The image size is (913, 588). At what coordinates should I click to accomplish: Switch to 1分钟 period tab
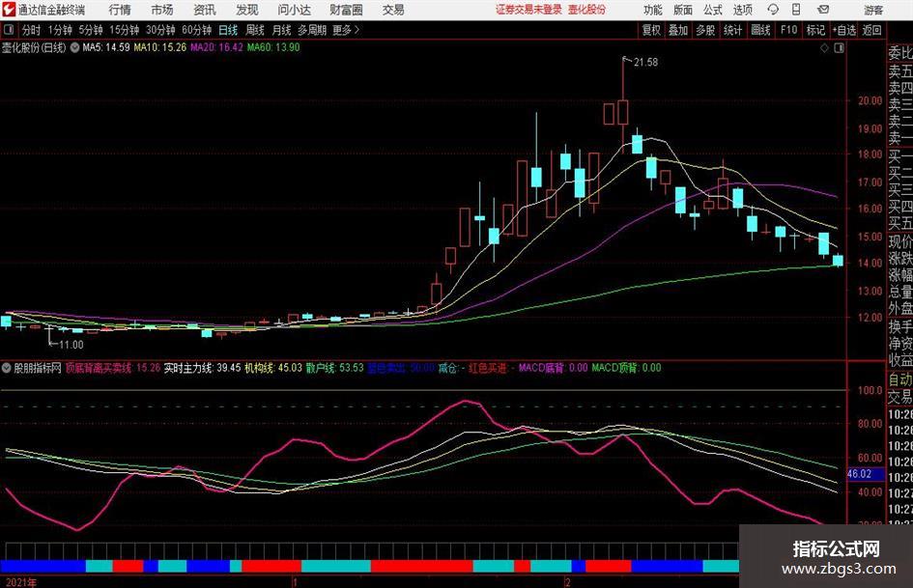click(x=59, y=30)
